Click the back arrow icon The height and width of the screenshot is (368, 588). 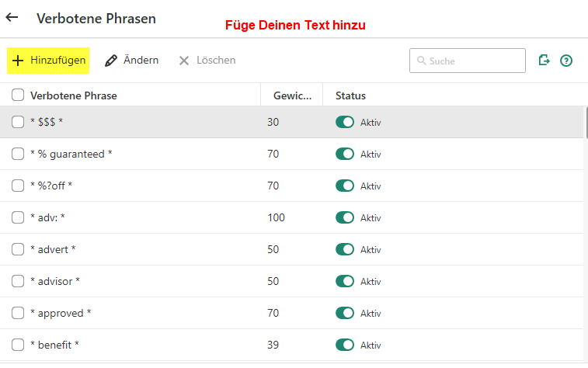pos(12,17)
